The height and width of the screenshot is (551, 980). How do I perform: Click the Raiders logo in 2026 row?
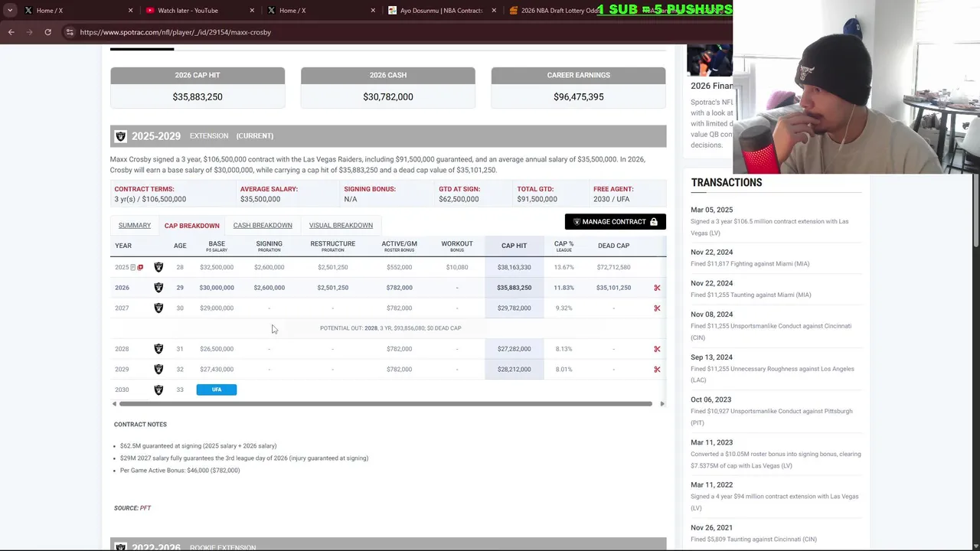pos(158,288)
